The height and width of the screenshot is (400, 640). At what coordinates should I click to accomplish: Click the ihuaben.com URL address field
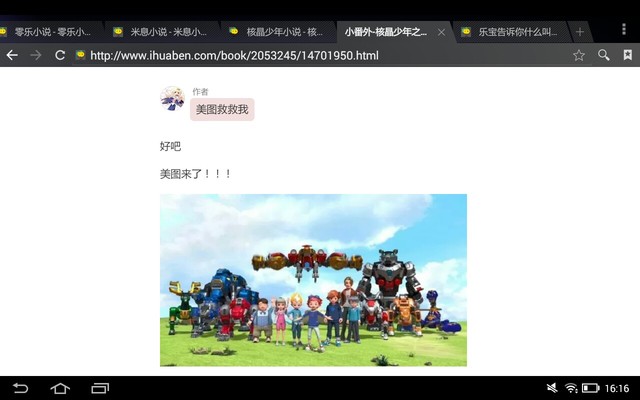(234, 56)
